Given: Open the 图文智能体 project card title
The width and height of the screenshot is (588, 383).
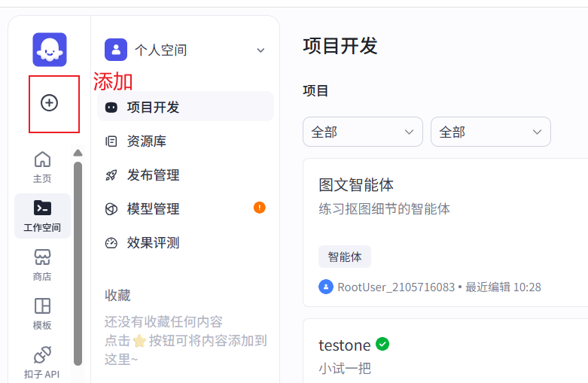Looking at the screenshot, I should click(x=356, y=185).
